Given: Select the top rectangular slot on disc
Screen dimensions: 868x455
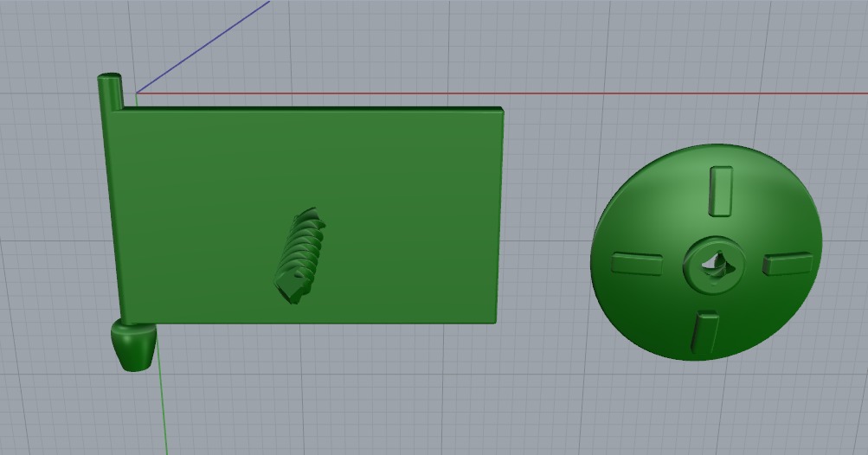Looking at the screenshot, I should 721,190.
